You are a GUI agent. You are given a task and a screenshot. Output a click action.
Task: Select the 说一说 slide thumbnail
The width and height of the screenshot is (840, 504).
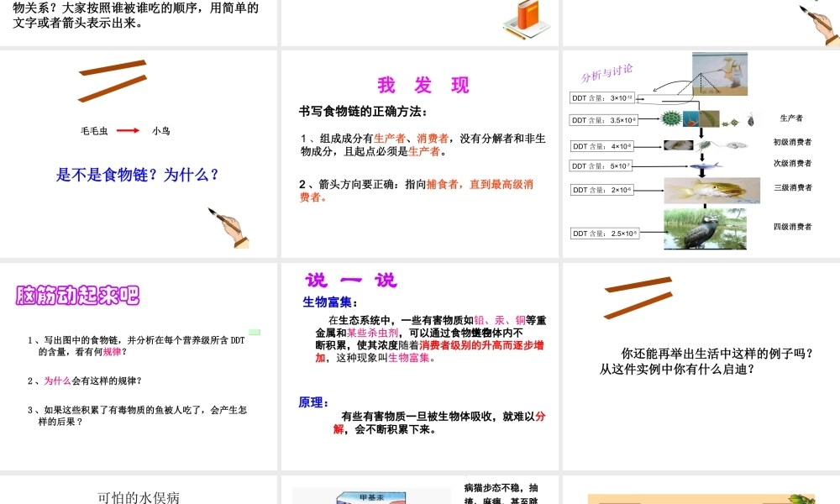click(419, 366)
